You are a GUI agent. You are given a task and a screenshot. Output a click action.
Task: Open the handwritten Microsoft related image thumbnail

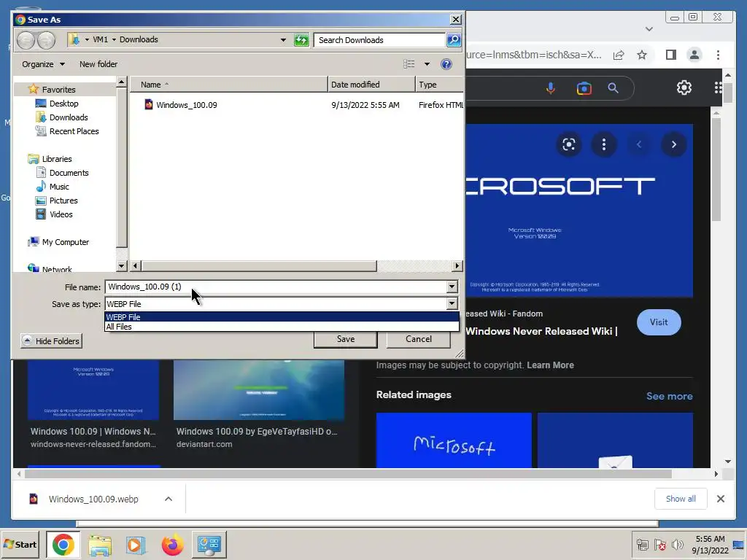pyautogui.click(x=454, y=440)
